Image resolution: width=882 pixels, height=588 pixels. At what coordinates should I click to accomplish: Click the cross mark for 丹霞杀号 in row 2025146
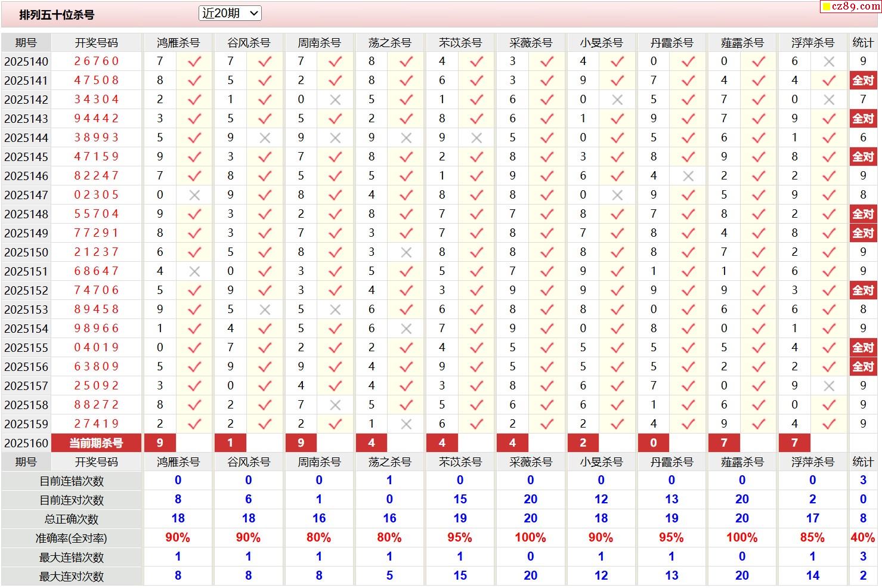pyautogui.click(x=688, y=176)
